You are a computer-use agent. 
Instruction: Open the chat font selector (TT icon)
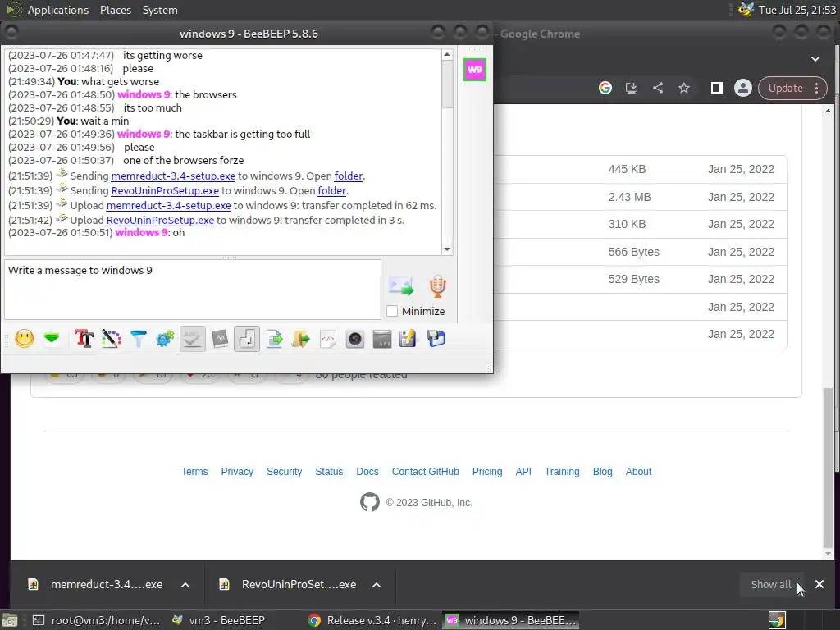point(84,339)
